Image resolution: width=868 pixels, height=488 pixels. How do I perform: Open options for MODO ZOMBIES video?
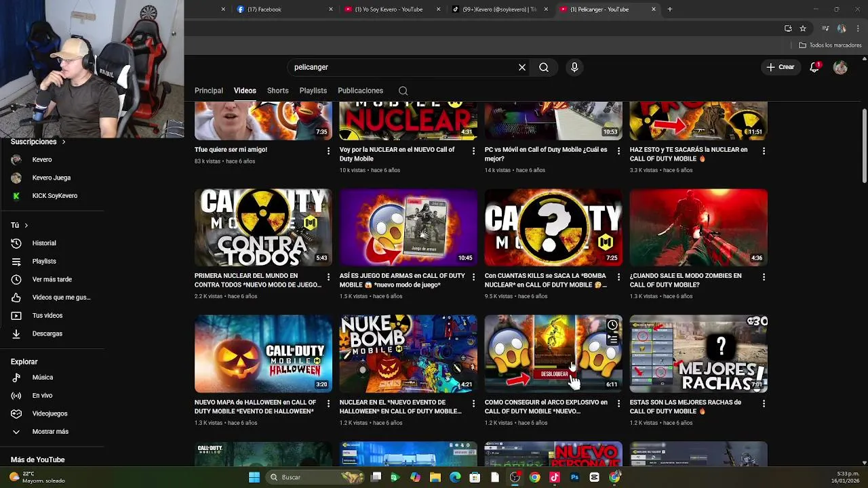(764, 277)
